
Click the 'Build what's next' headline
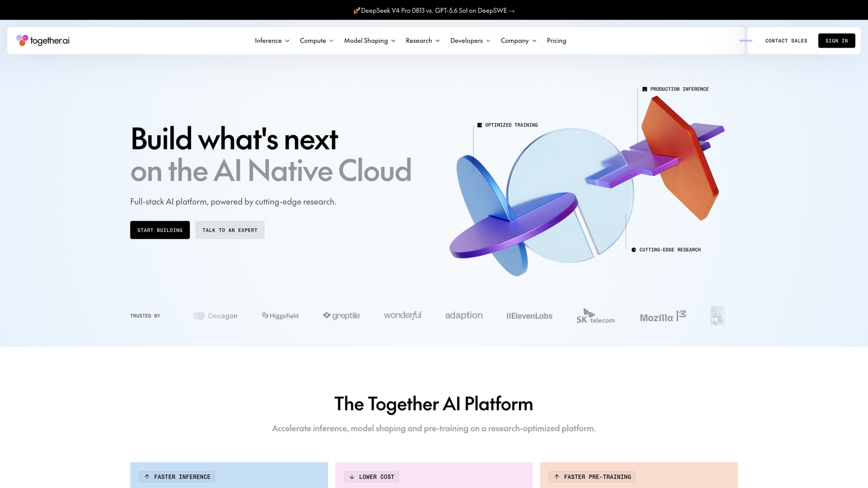[x=234, y=139]
